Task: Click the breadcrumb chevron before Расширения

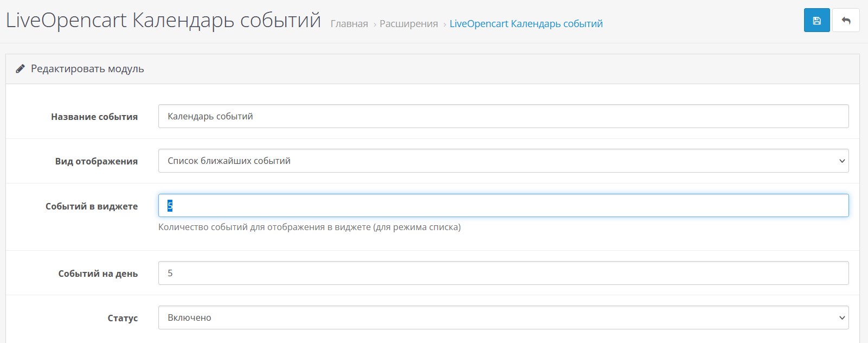Action: (x=374, y=24)
